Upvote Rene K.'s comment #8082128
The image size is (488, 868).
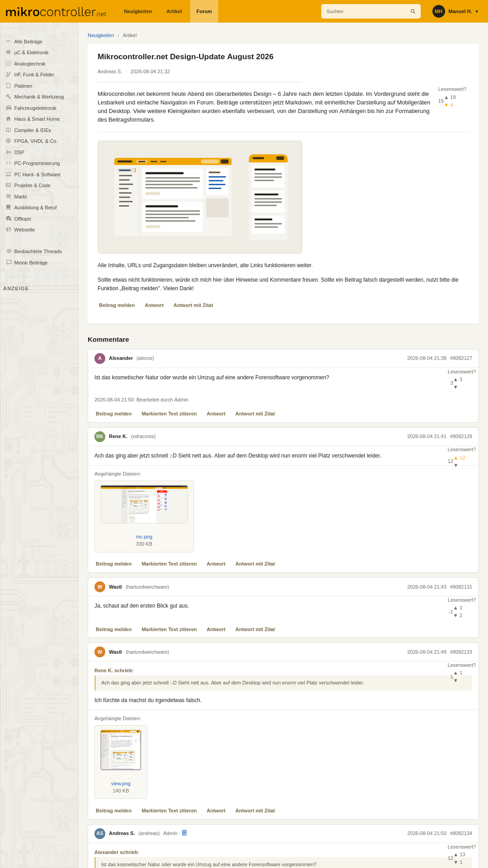coord(455,458)
